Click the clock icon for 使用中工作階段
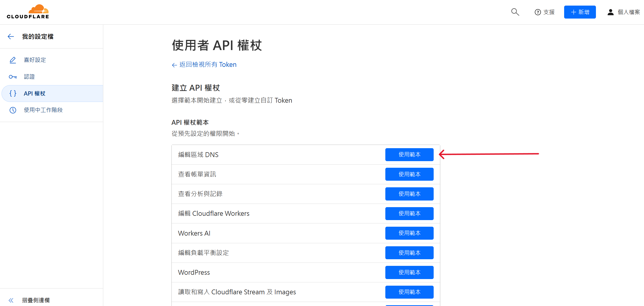 13,110
